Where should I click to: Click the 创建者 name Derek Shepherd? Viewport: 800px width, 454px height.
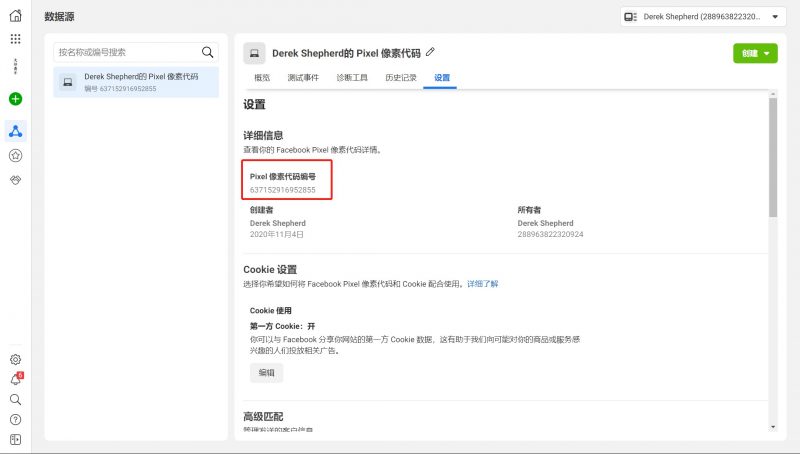click(x=278, y=223)
